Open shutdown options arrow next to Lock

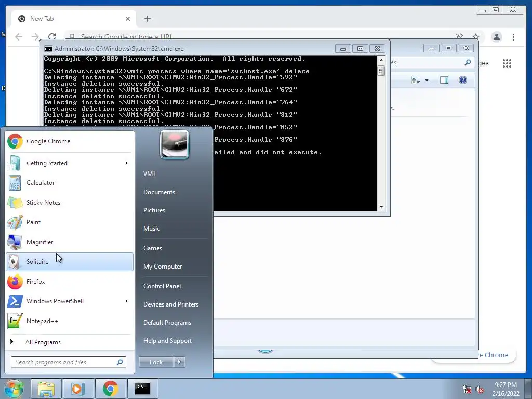179,362
